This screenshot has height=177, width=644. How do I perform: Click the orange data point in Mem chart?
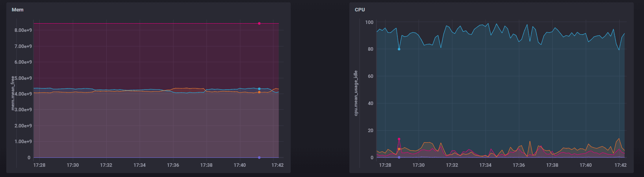(x=259, y=92)
